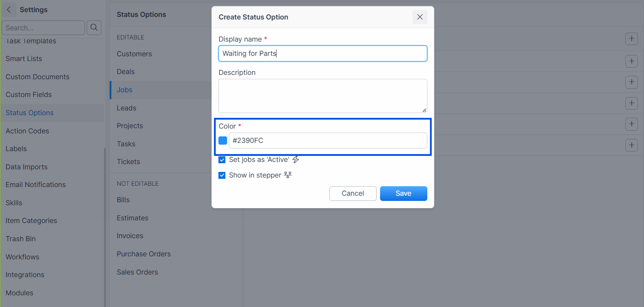Viewport: 644px width, 307px height.
Task: Focus the Search box in the settings sidebar
Action: click(x=43, y=28)
